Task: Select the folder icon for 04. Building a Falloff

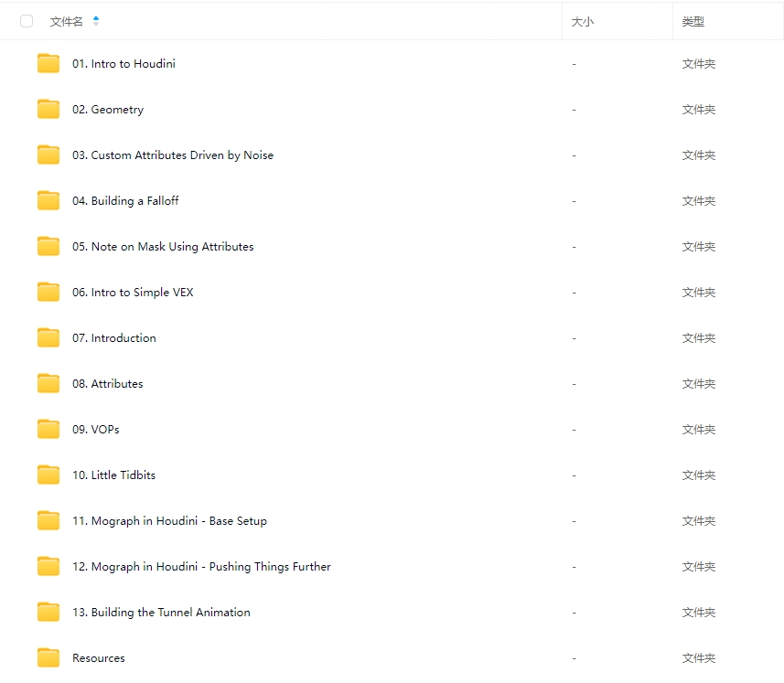Action: click(48, 200)
